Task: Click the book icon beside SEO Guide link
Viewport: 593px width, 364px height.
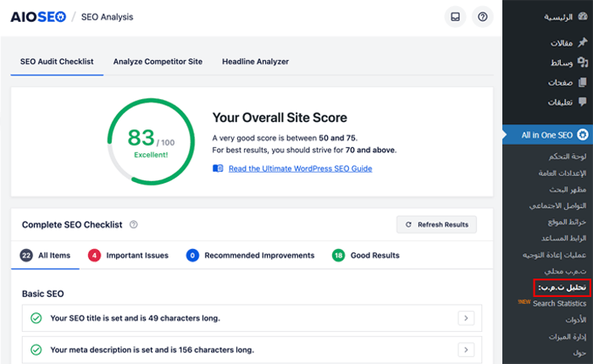Action: pos(218,168)
